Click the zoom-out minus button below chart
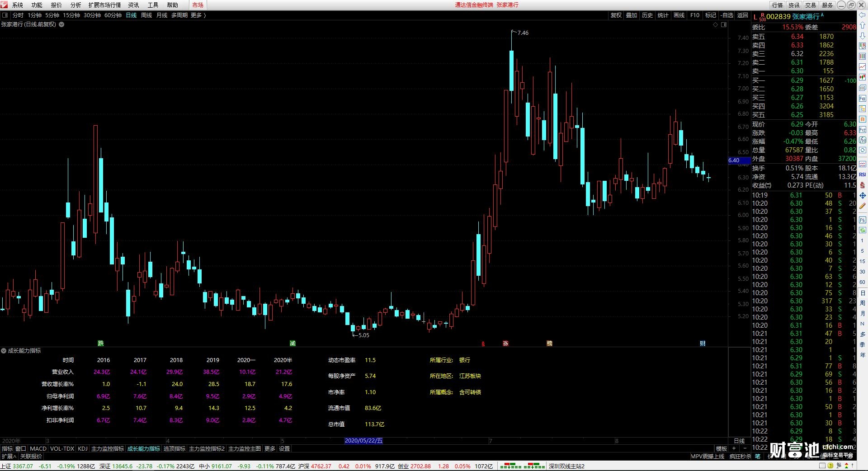 click(745, 449)
